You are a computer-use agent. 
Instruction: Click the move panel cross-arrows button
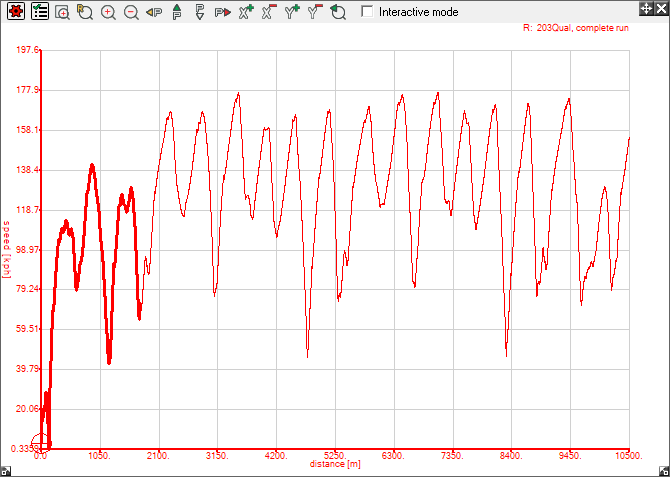point(647,11)
